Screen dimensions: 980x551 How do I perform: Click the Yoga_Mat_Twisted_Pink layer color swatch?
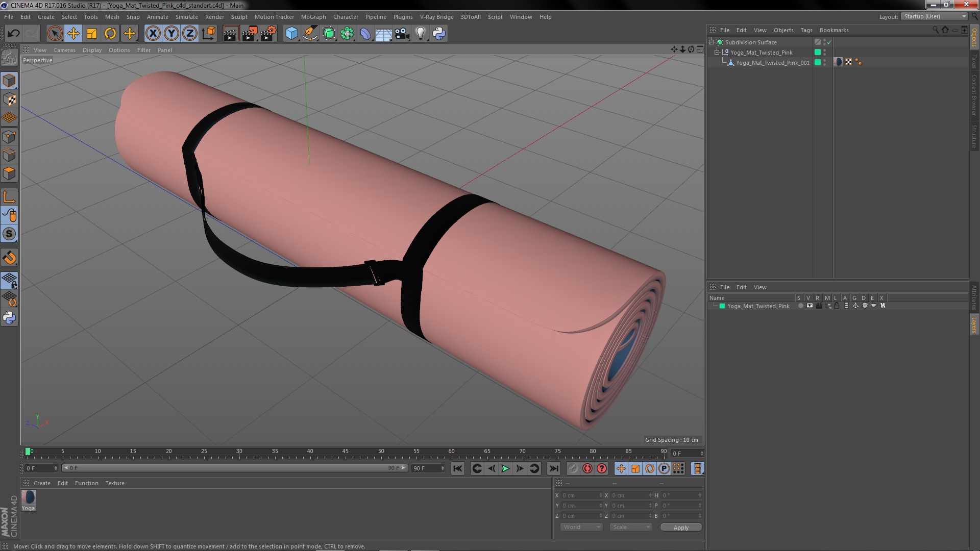click(722, 306)
